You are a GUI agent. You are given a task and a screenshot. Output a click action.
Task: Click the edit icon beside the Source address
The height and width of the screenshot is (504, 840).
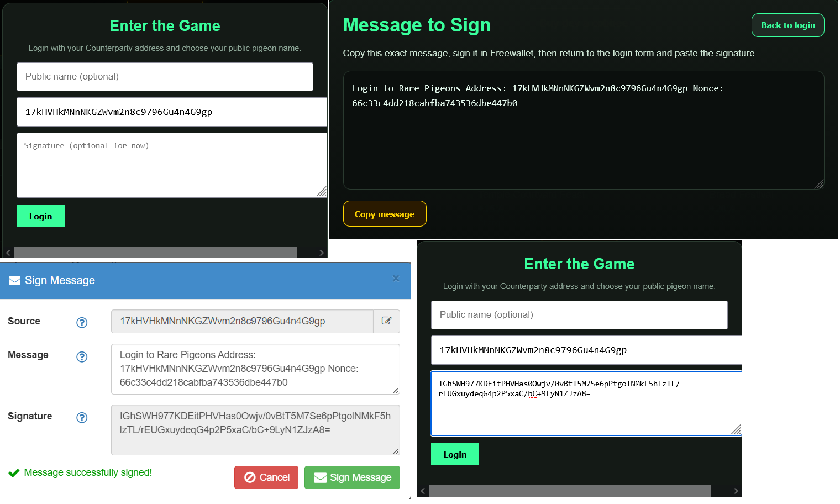pos(386,321)
